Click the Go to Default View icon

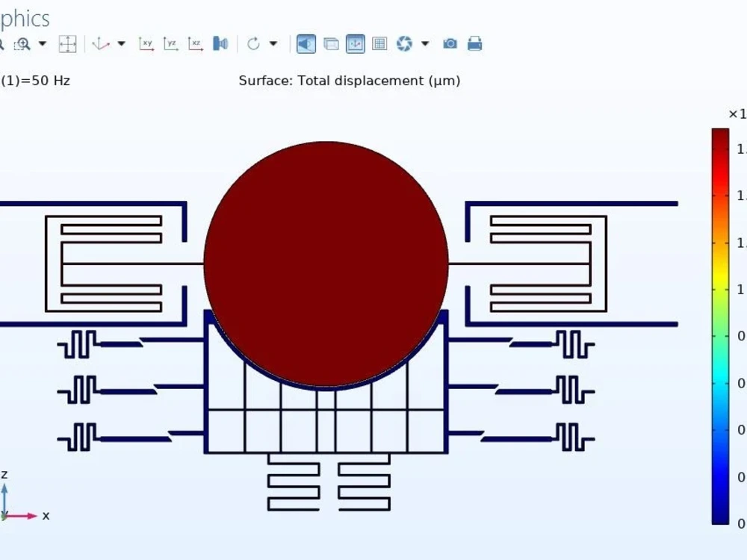(101, 44)
